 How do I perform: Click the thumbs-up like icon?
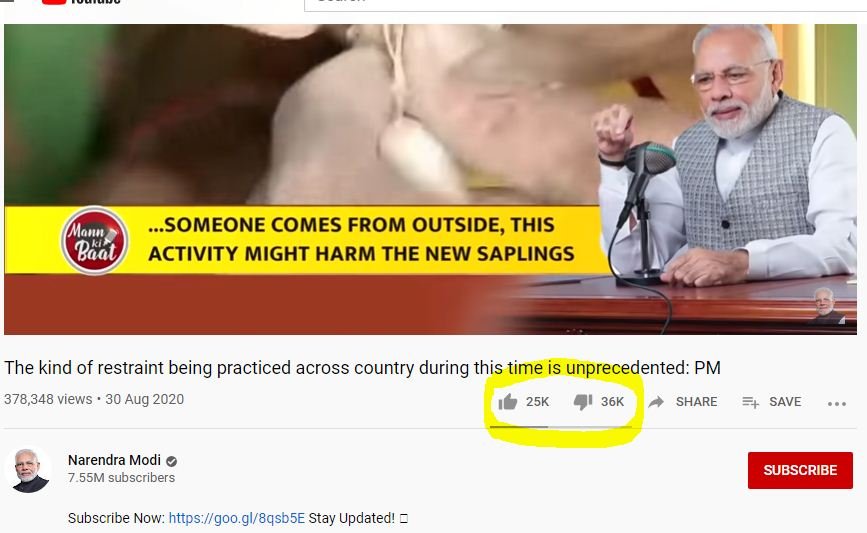coord(508,401)
